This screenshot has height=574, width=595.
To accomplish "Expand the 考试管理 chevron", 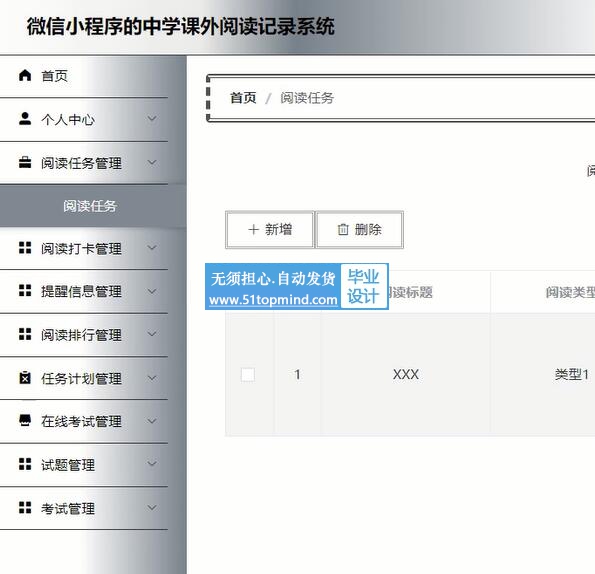I will click(152, 508).
